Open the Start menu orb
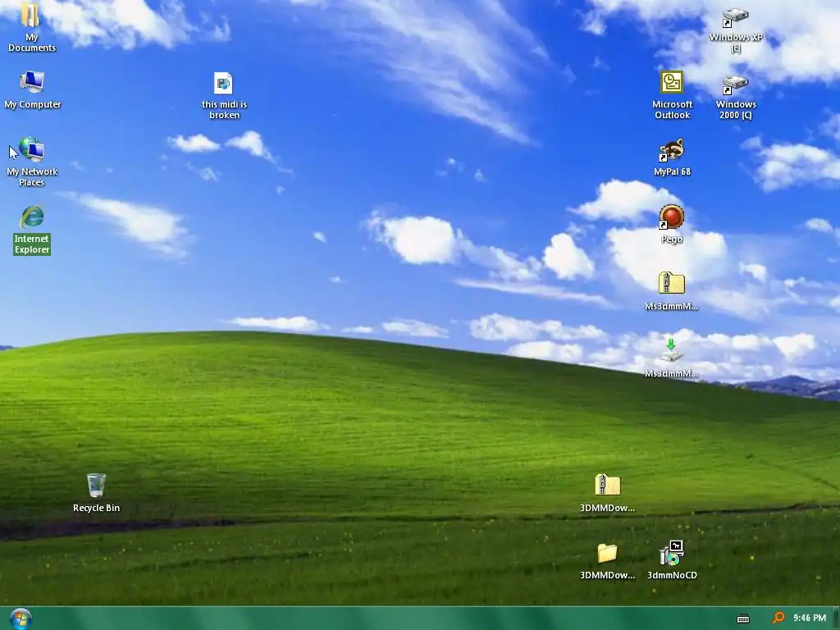 (21, 619)
